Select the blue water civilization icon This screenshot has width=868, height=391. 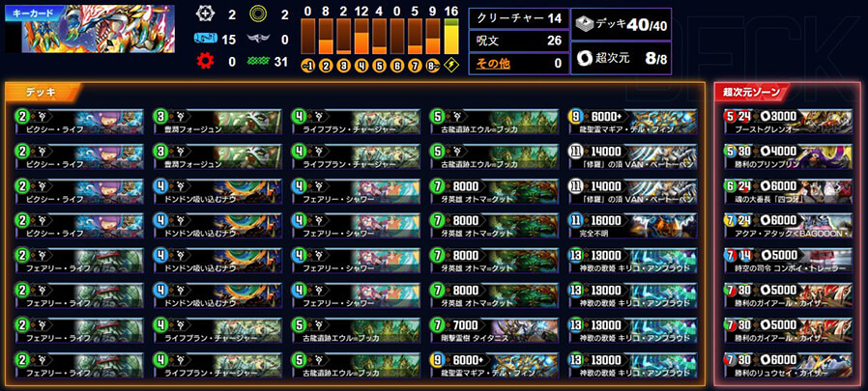pyautogui.click(x=205, y=39)
